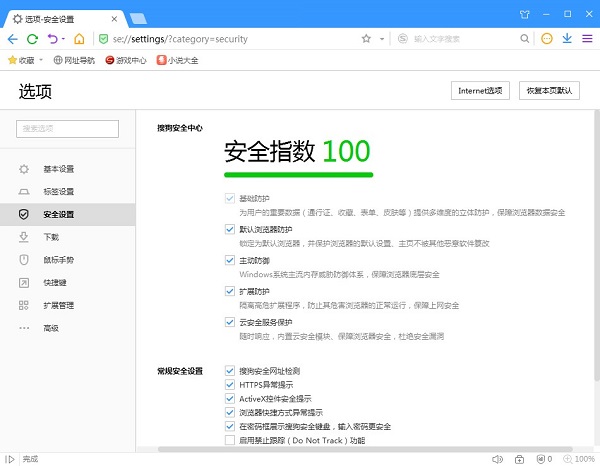Screen dimensions: 600x466
Task: Click the Internet选项 button
Action: click(x=480, y=91)
